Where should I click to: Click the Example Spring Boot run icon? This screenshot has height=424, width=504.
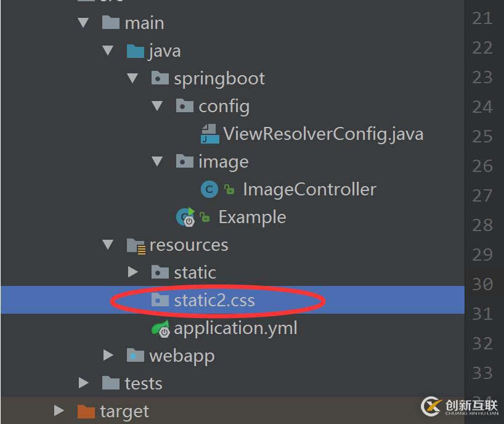[x=185, y=217]
